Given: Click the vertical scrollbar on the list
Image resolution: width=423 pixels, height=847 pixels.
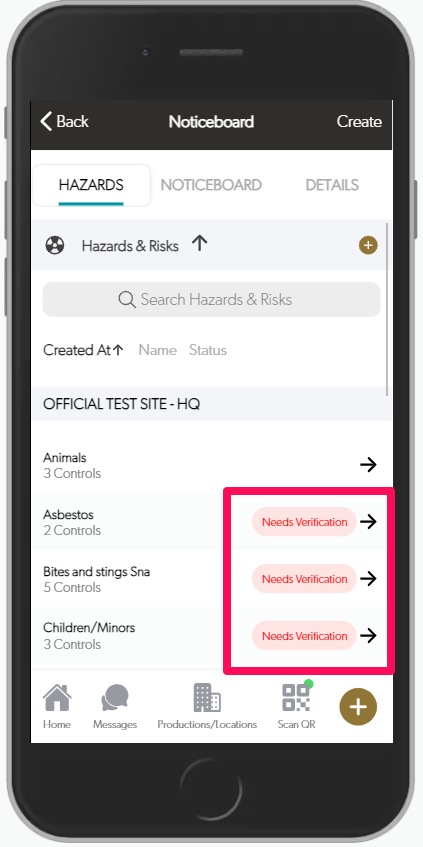Looking at the screenshot, I should point(387,311).
